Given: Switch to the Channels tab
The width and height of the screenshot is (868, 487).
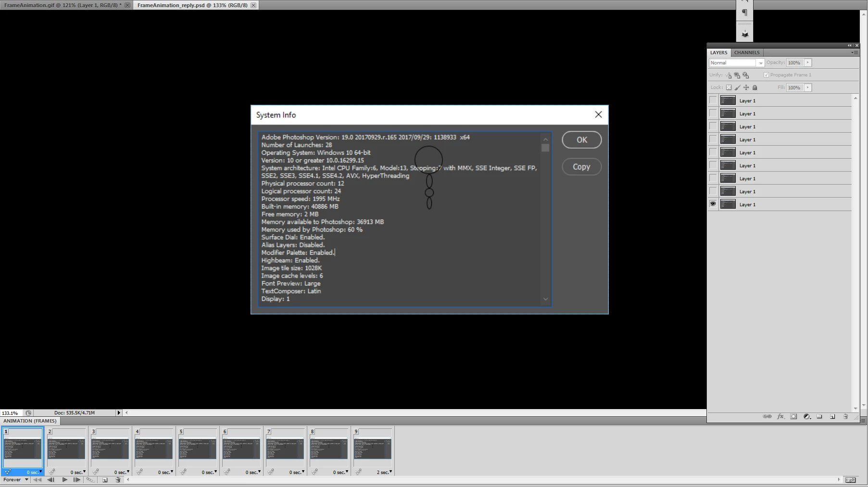Looking at the screenshot, I should (x=747, y=52).
